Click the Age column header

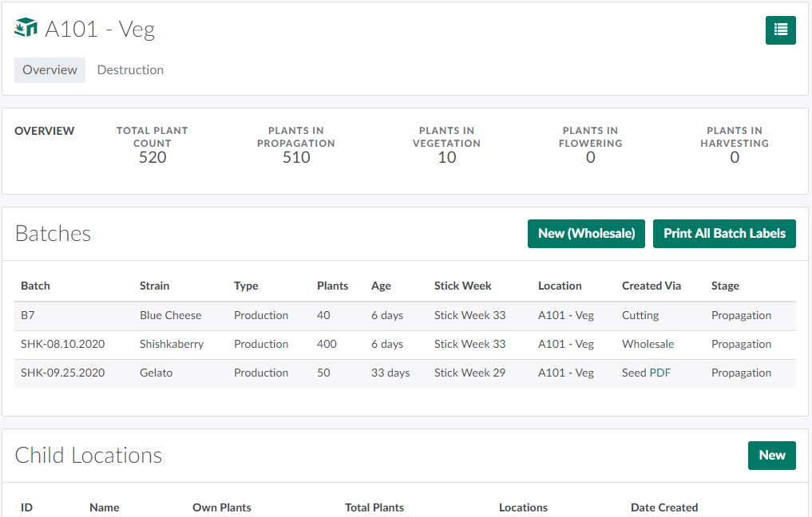pyautogui.click(x=382, y=286)
